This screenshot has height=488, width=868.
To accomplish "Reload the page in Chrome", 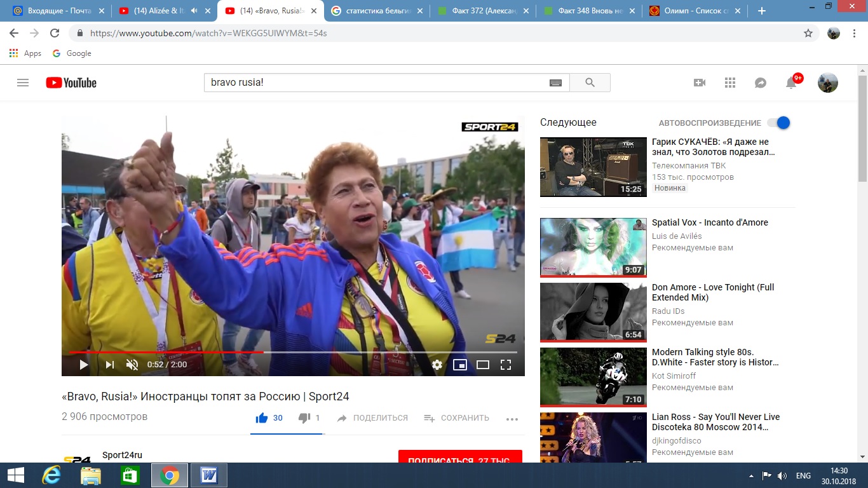I will pos(55,33).
